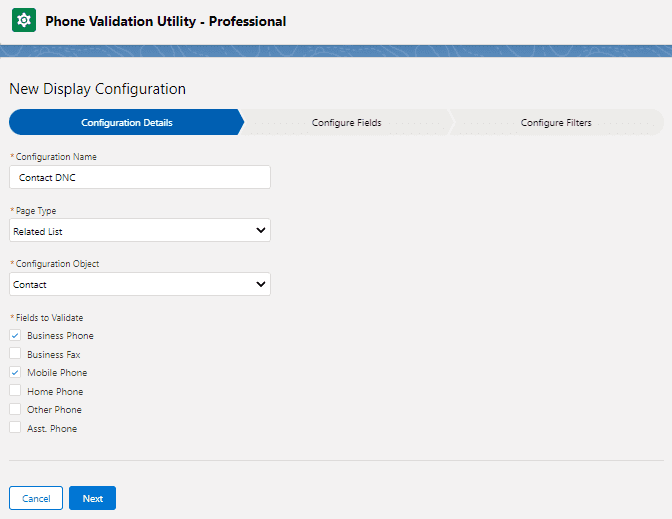Click the Business Phone label text
Screen dimensions: 672x519
point(60,336)
